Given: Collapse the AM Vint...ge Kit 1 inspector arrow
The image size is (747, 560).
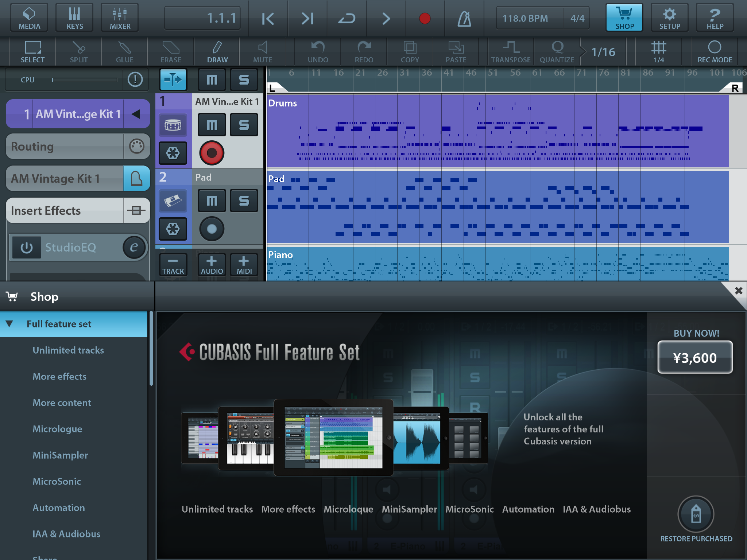Looking at the screenshot, I should click(x=136, y=114).
